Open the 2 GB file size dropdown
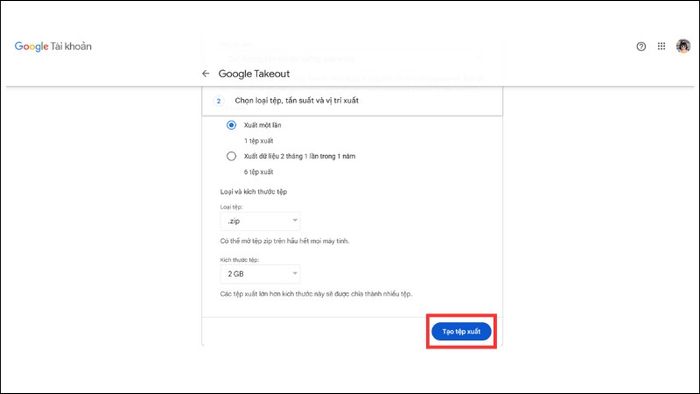 [x=260, y=274]
